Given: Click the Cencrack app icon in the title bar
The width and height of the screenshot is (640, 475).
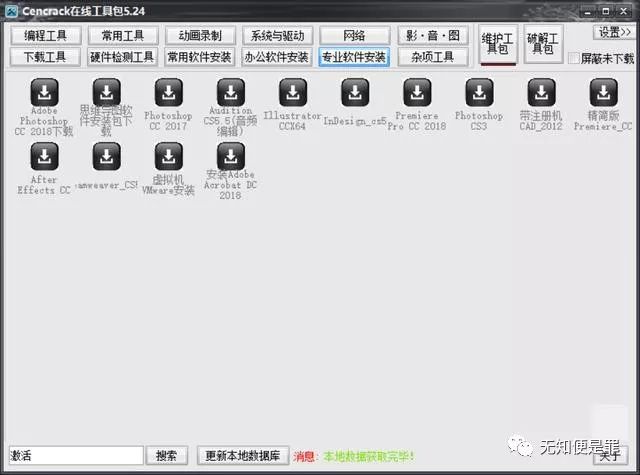Looking at the screenshot, I should tap(11, 11).
